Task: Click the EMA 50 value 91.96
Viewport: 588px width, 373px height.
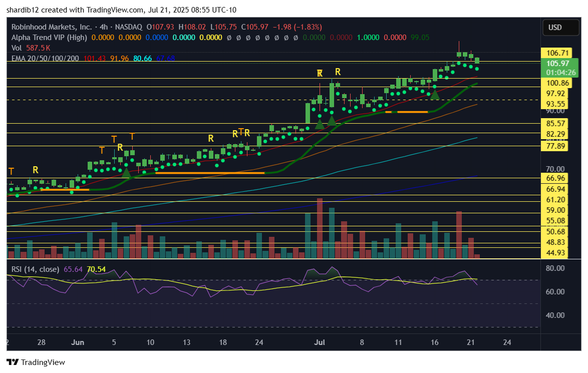Action: [119, 59]
